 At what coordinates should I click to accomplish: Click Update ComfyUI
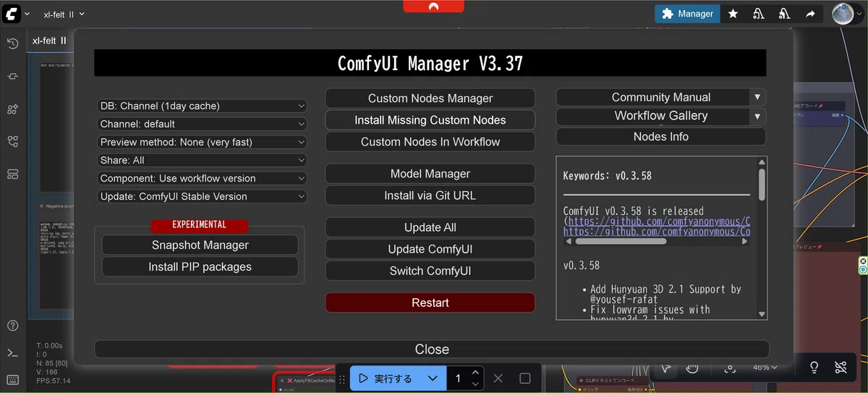430,249
